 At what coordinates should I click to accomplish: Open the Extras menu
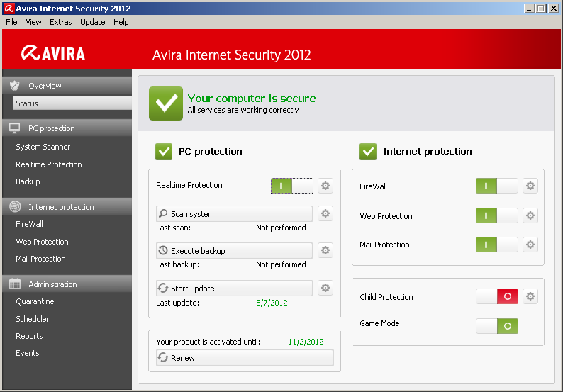[60, 22]
